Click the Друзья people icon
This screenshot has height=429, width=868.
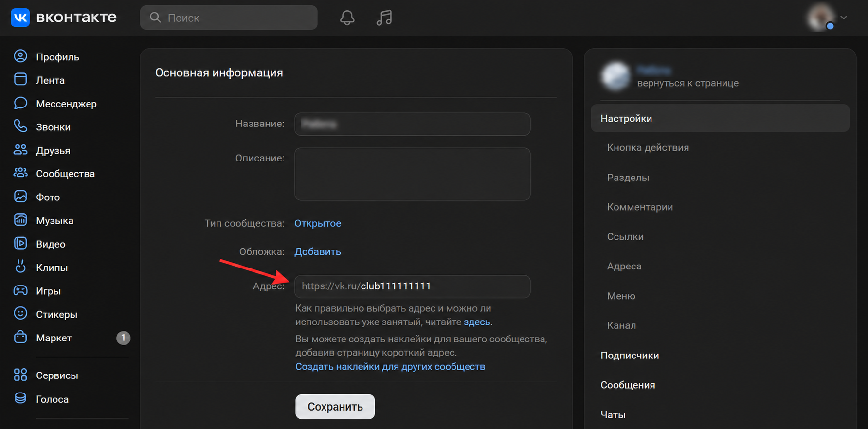20,150
